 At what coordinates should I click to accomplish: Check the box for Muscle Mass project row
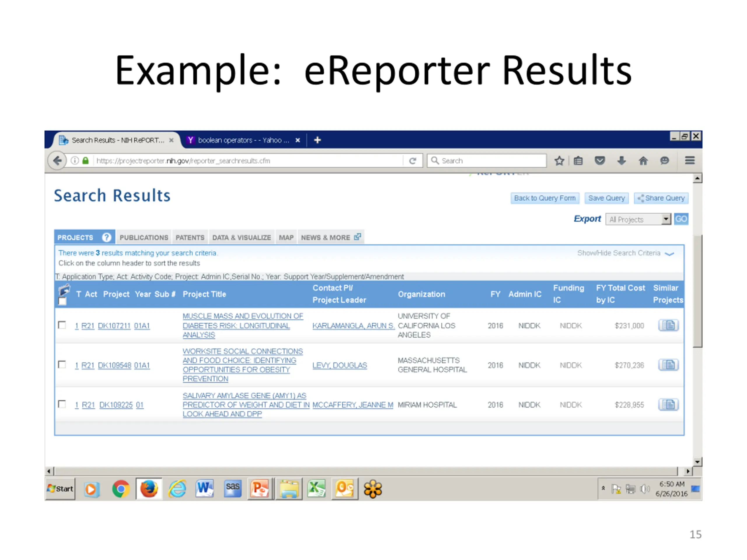[62, 325]
